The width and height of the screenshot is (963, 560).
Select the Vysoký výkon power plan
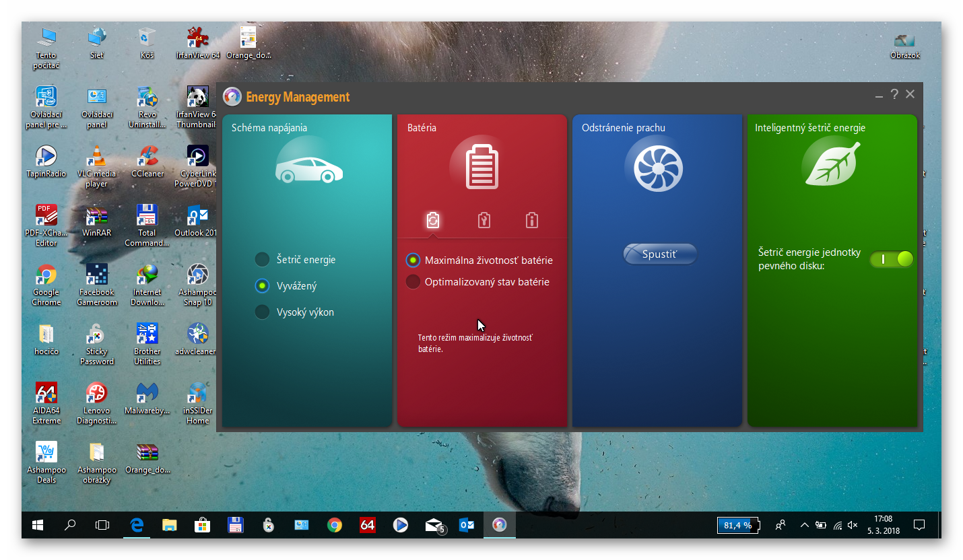pyautogui.click(x=262, y=312)
